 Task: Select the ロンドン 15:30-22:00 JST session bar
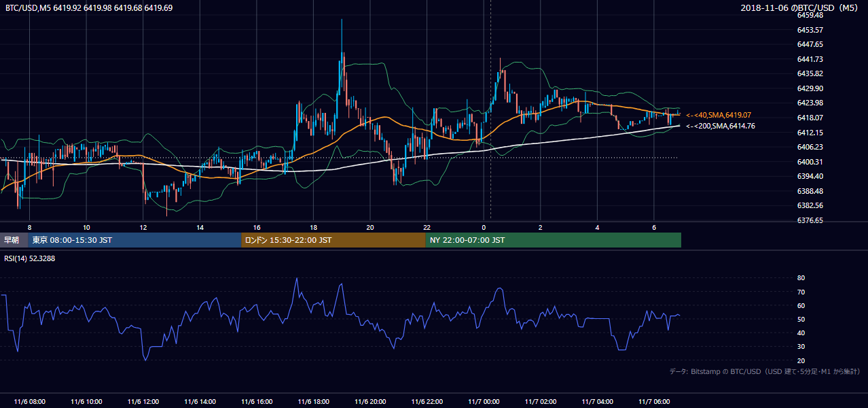coord(333,240)
